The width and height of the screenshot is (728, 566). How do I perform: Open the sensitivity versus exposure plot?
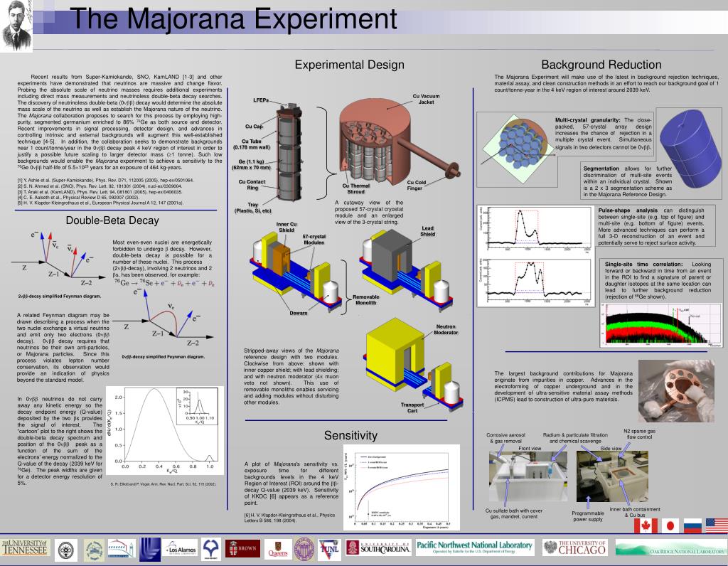[x=402, y=487]
